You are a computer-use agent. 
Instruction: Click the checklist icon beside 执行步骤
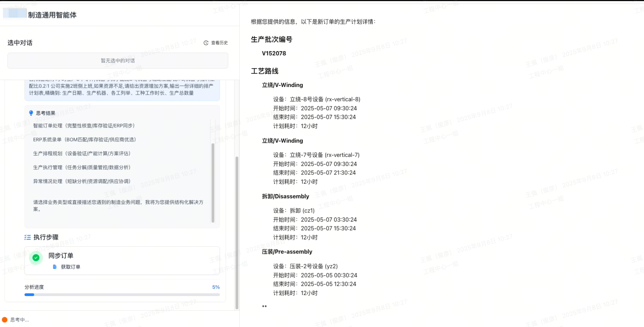point(27,237)
